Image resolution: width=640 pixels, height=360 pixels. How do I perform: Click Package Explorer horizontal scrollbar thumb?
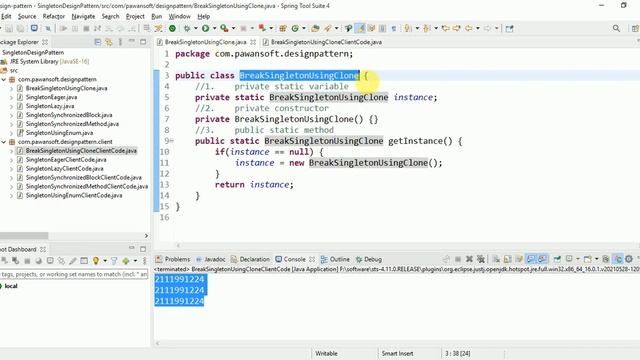[x=24, y=236]
